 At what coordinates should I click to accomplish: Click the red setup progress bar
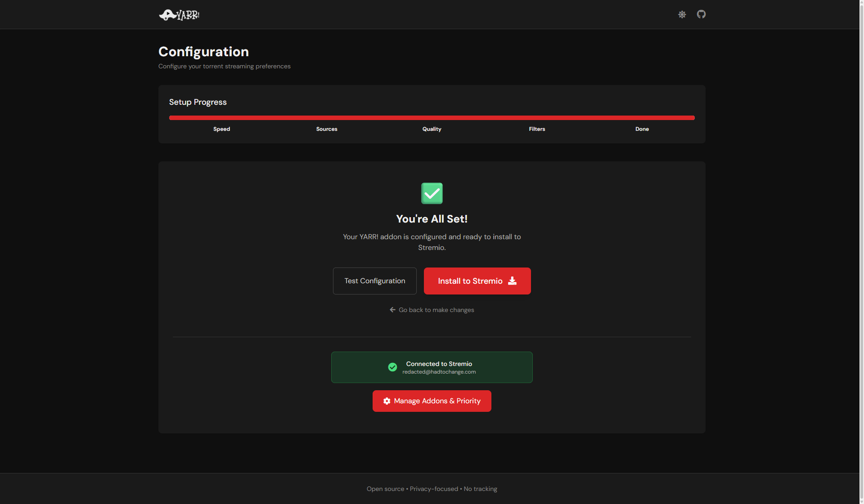(x=432, y=118)
